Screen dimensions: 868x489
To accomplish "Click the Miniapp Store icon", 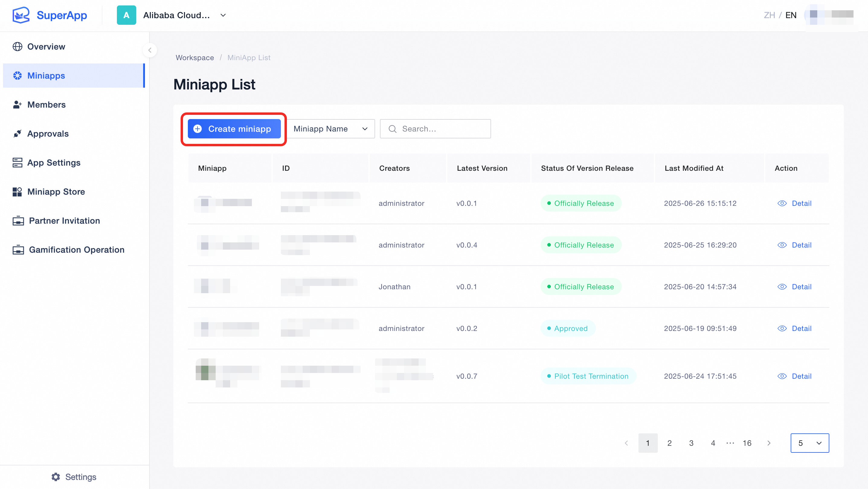I will 18,192.
